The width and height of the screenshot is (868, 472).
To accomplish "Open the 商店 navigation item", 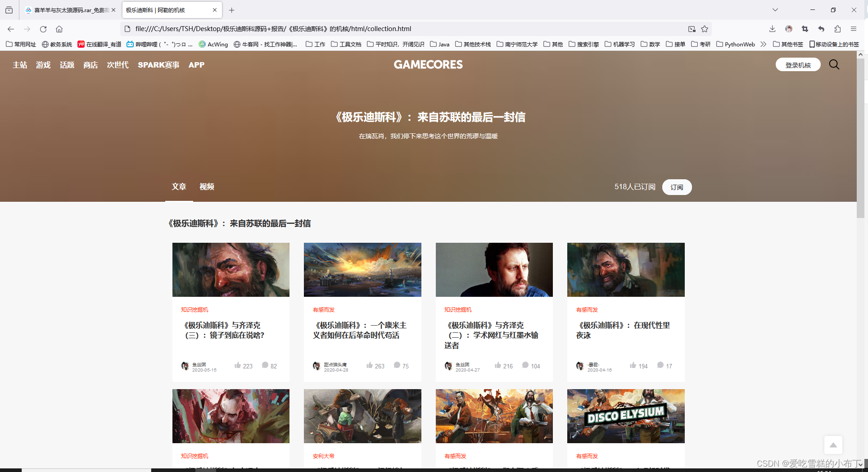I will point(90,65).
